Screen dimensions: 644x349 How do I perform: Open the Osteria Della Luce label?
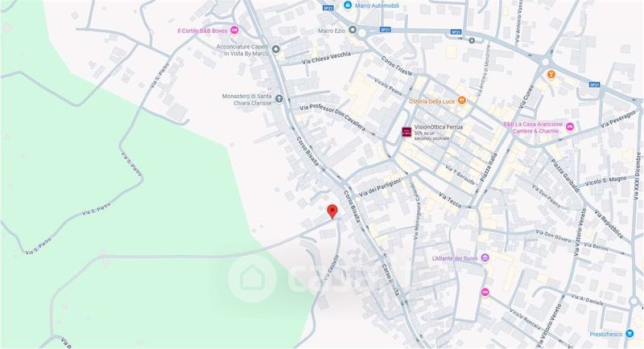pyautogui.click(x=432, y=101)
